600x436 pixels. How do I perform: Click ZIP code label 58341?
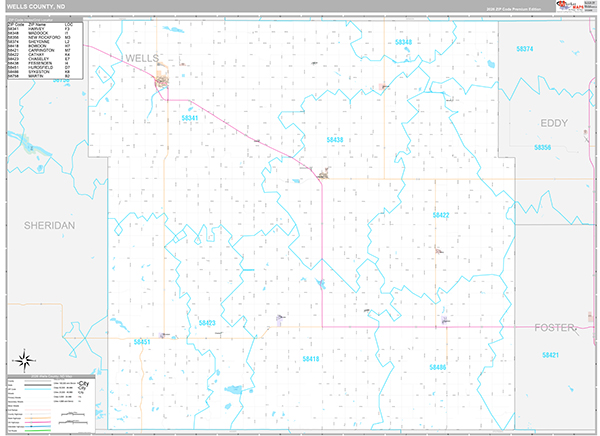190,118
